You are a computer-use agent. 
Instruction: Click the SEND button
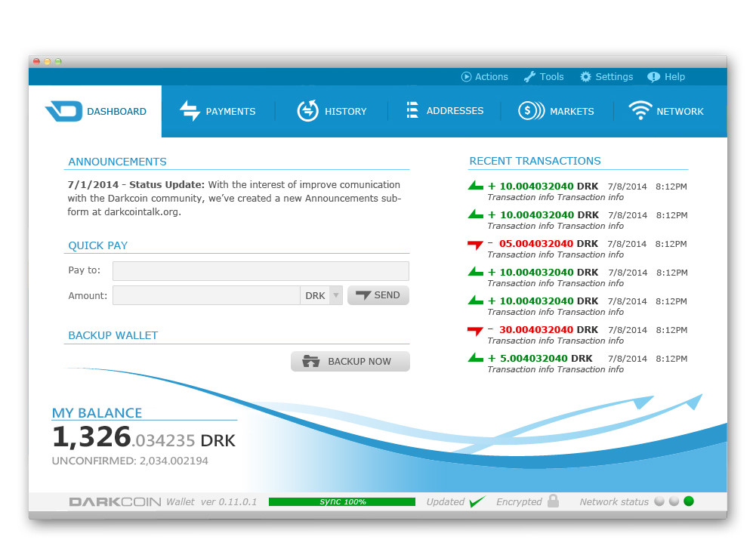[x=378, y=295]
